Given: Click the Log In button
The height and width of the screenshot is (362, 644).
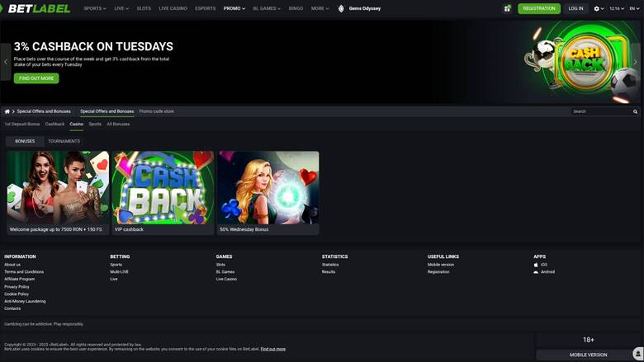Looking at the screenshot, I should 575,8.
